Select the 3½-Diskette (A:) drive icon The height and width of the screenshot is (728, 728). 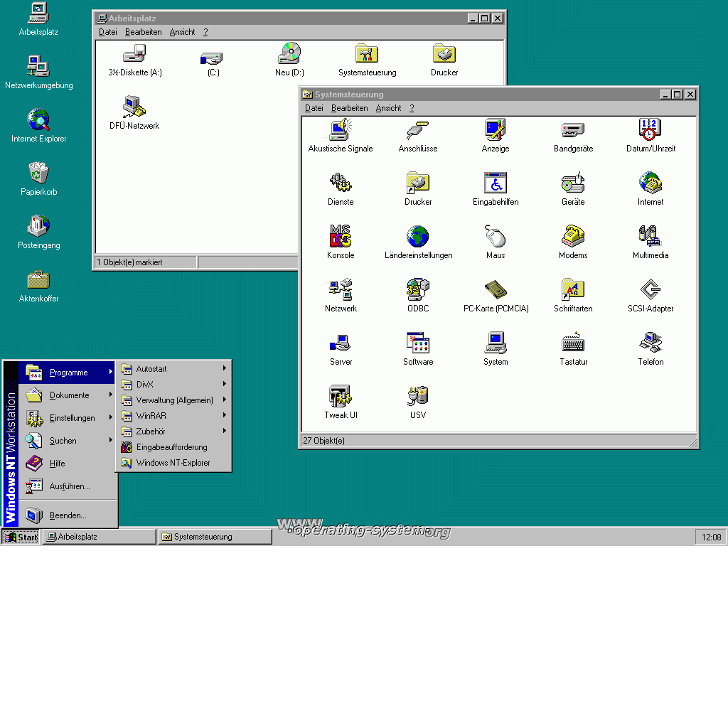tap(134, 54)
